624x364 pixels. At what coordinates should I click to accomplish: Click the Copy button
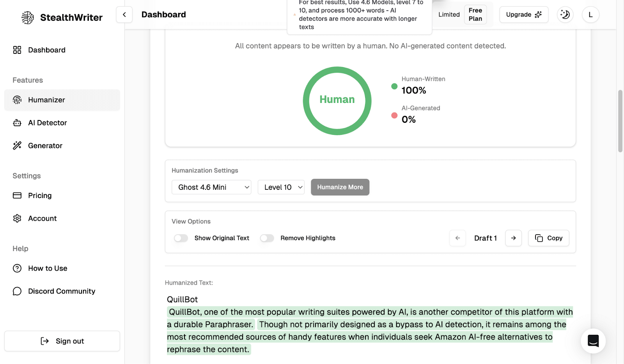[x=549, y=238]
